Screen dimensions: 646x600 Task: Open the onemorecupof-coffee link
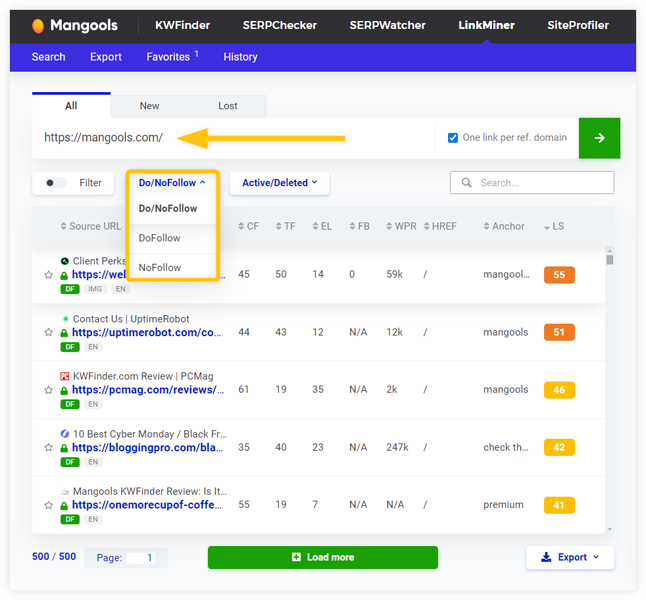tap(147, 504)
